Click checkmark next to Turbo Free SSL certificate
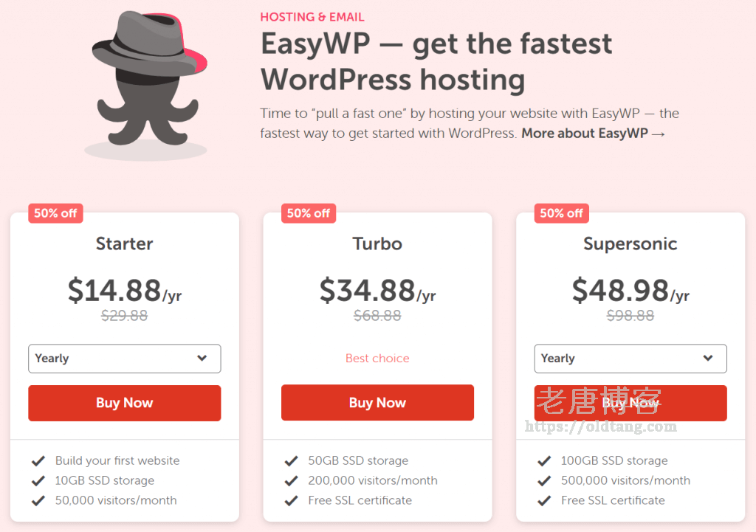The image size is (756, 532). click(291, 501)
